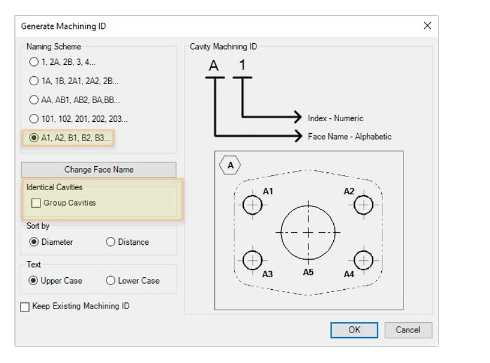Cancel the Generate Machining ID dialog

point(408,330)
